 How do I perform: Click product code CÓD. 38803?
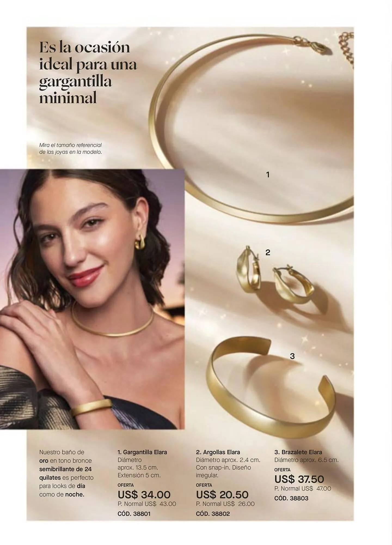point(291,498)
